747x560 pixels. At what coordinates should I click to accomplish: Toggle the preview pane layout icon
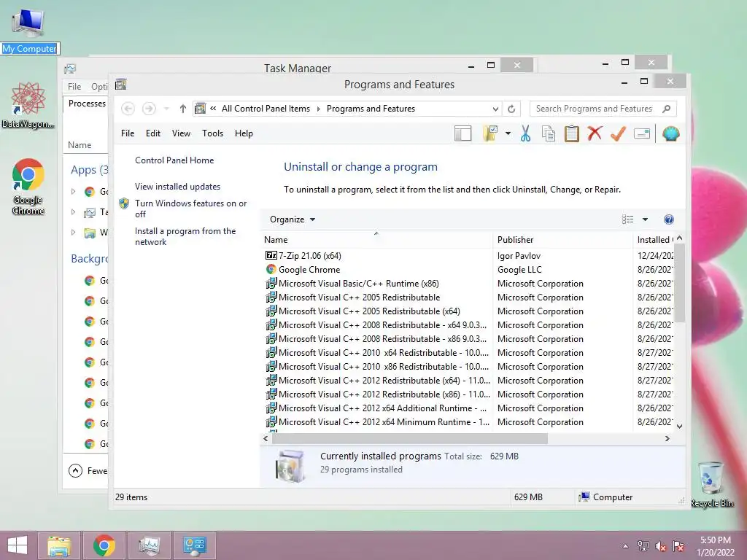pyautogui.click(x=462, y=134)
